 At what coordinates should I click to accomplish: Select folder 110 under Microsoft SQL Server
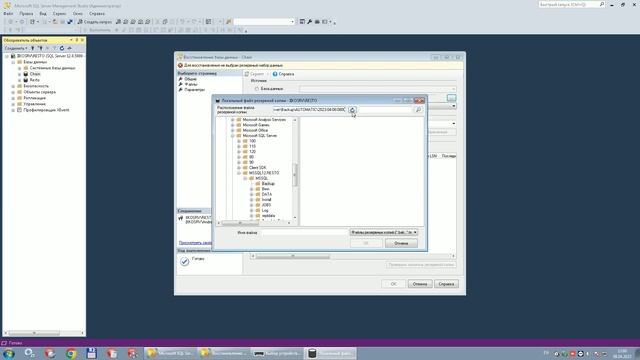coord(252,146)
